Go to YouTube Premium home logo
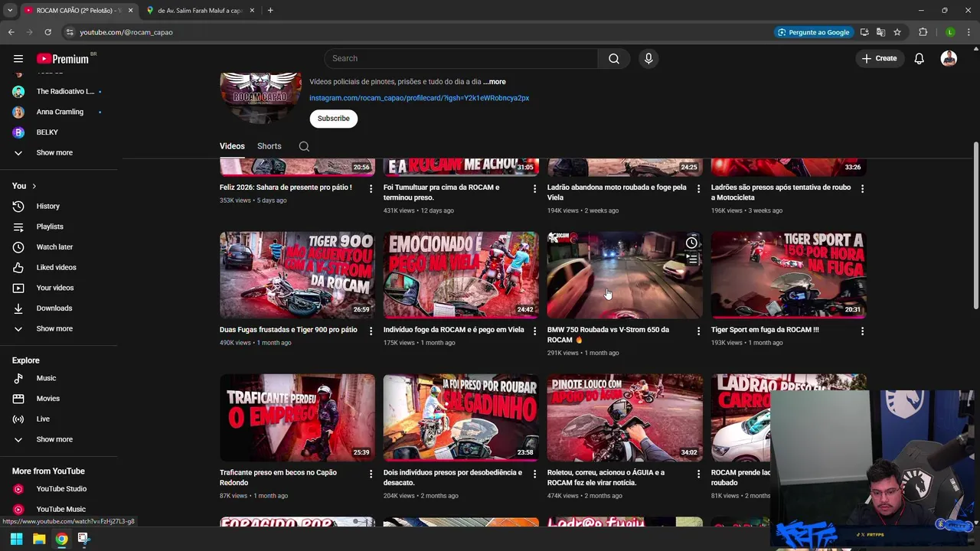This screenshot has width=980, height=551. pyautogui.click(x=64, y=58)
